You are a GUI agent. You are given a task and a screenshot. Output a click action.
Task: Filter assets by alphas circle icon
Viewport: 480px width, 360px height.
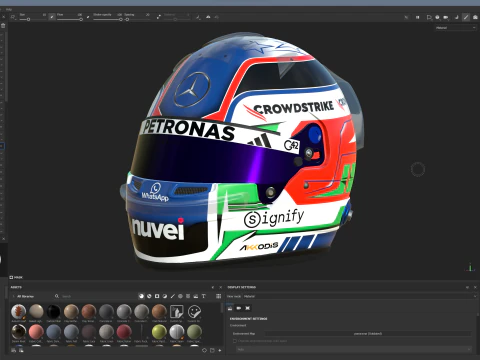(x=180, y=296)
